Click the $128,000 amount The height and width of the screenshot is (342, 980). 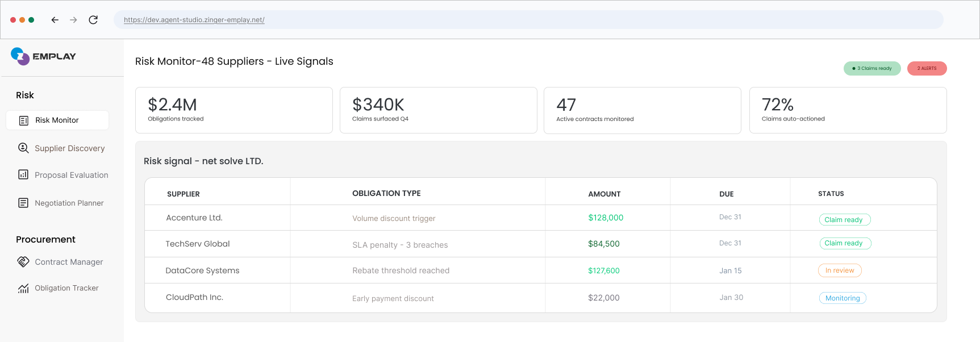(x=606, y=218)
